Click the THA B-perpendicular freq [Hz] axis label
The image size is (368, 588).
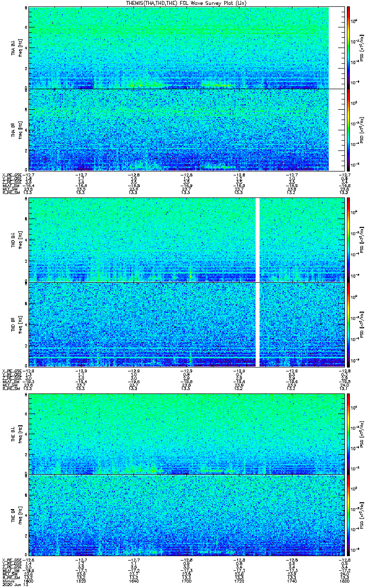pos(20,48)
